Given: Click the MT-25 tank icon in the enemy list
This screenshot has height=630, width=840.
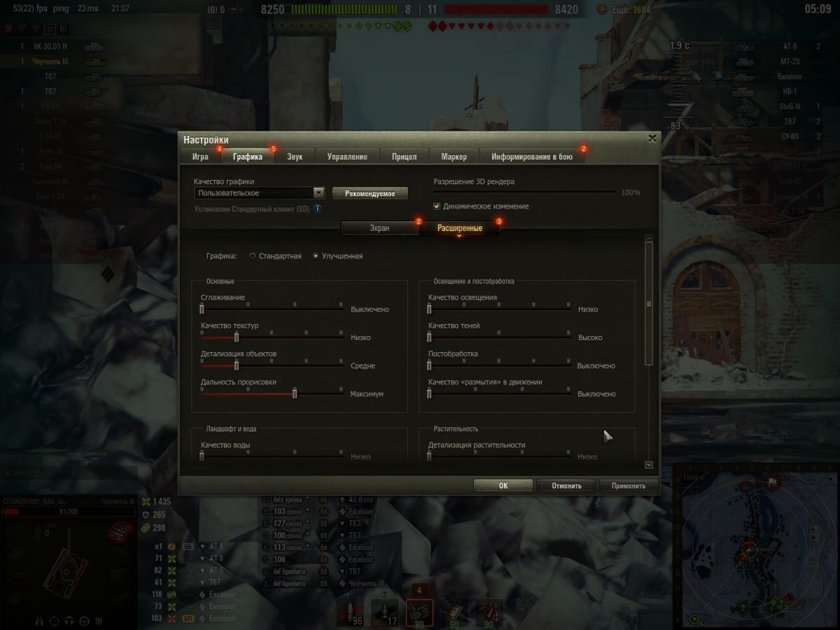Looking at the screenshot, I should 745,62.
